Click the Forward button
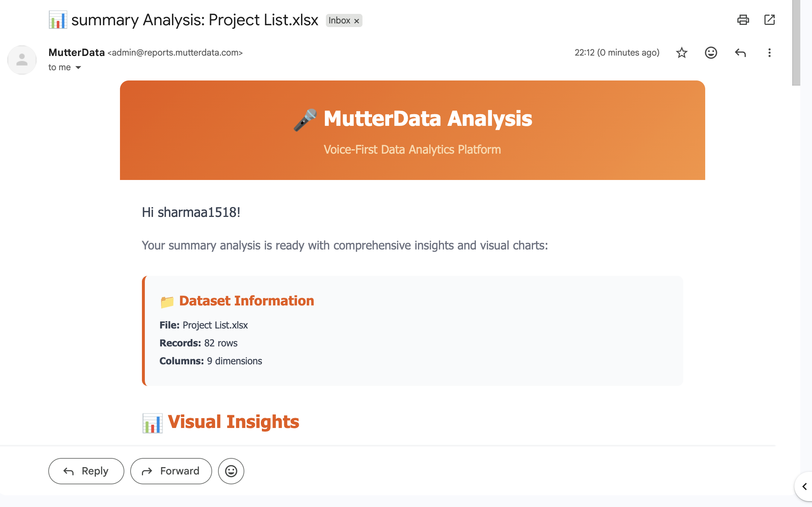The width and height of the screenshot is (812, 507). (171, 471)
